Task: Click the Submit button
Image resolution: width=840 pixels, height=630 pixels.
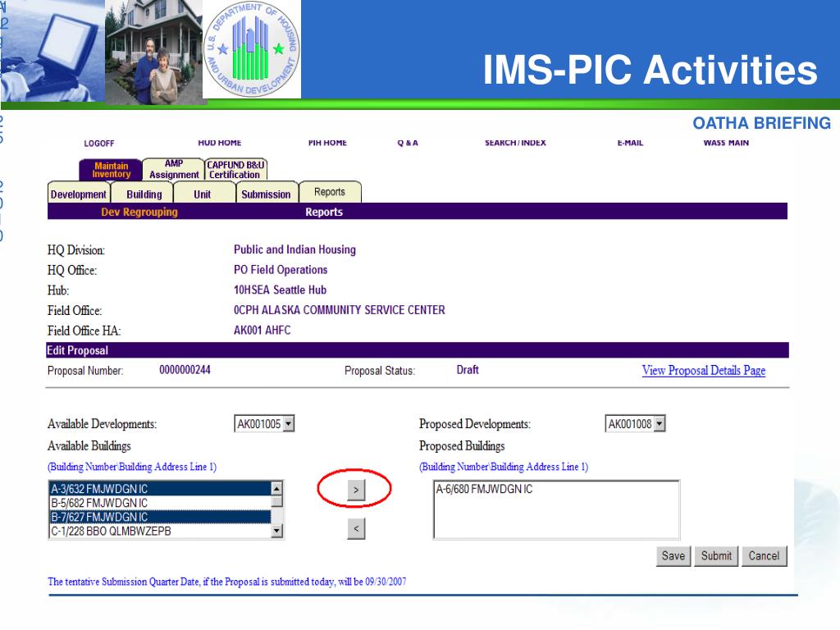Action: (x=716, y=556)
